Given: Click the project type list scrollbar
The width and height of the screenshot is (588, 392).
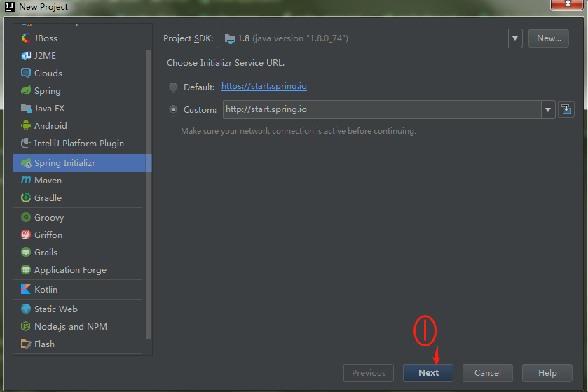Looking at the screenshot, I should click(x=149, y=195).
